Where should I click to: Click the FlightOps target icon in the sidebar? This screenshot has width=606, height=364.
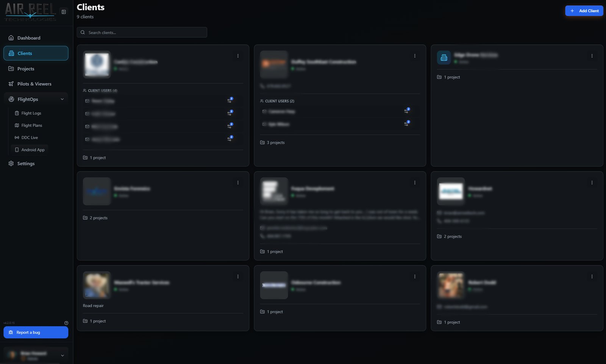11,100
